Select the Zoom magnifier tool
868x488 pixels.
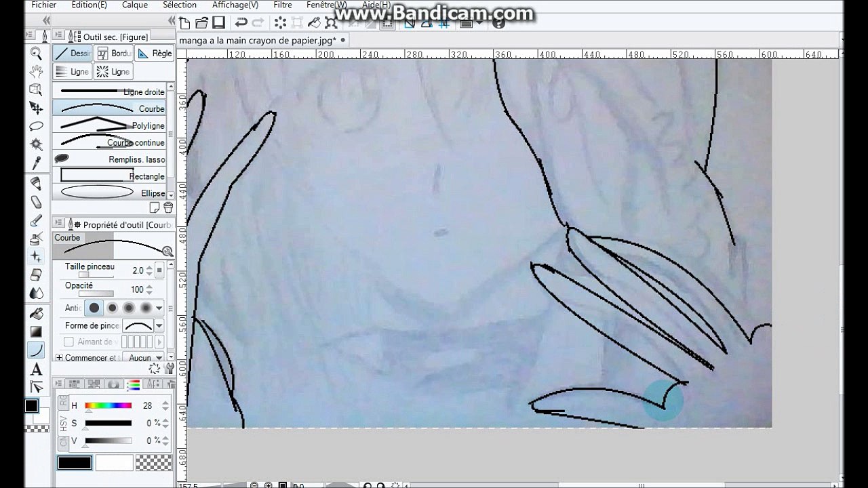(x=36, y=54)
